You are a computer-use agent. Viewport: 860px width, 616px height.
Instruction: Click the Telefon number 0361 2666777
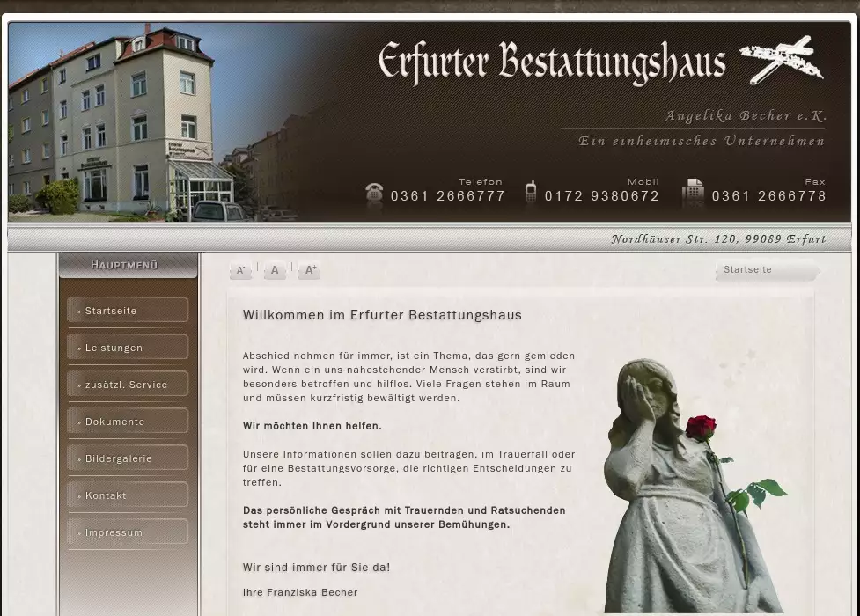(x=448, y=196)
